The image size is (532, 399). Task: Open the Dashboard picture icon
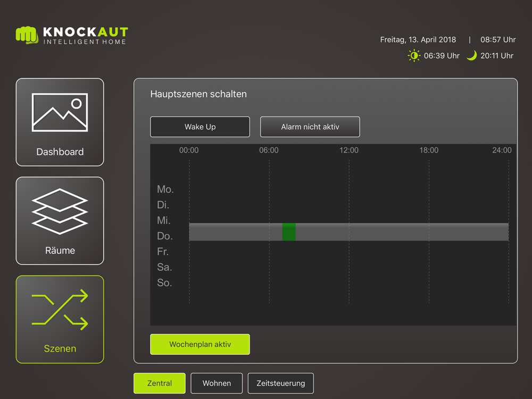click(x=60, y=112)
